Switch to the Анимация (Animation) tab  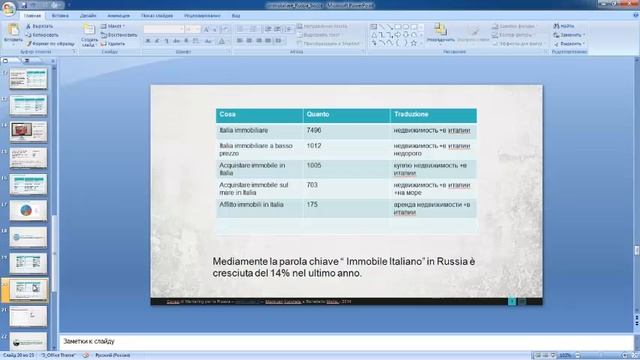tap(118, 16)
